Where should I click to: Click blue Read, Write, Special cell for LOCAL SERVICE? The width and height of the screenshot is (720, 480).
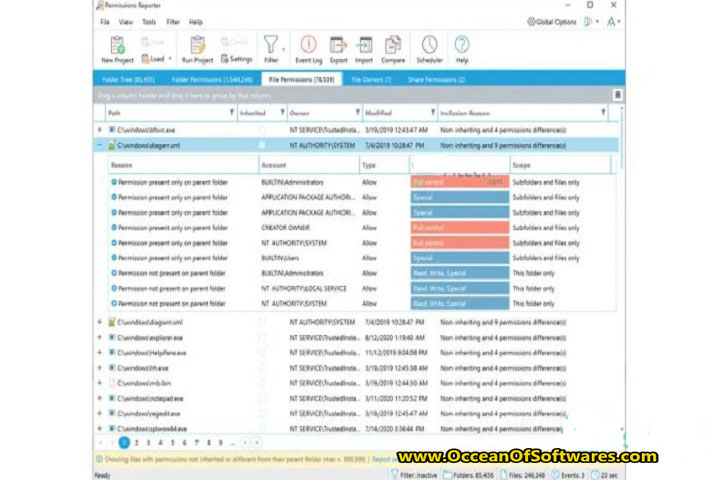click(x=460, y=288)
